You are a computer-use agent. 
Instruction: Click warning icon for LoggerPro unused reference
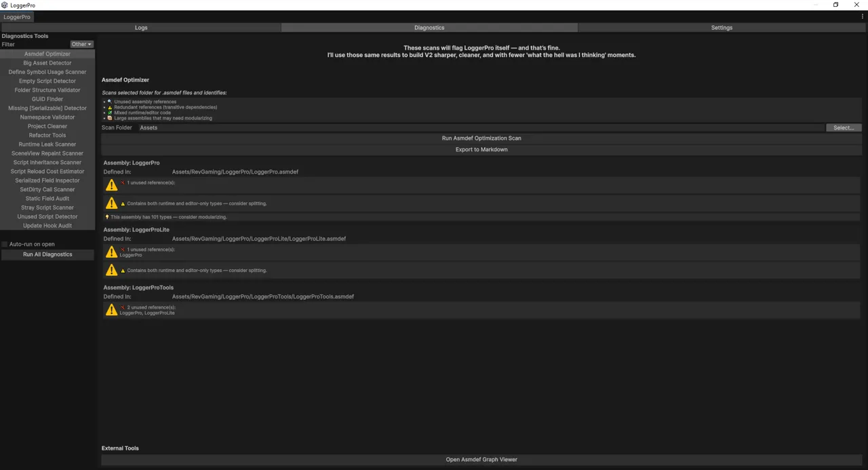(x=112, y=185)
